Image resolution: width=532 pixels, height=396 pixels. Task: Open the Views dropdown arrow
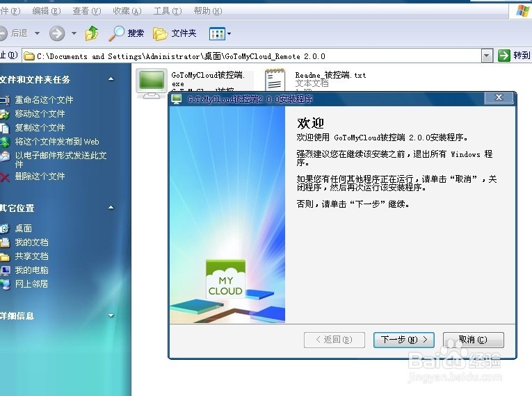[x=229, y=33]
